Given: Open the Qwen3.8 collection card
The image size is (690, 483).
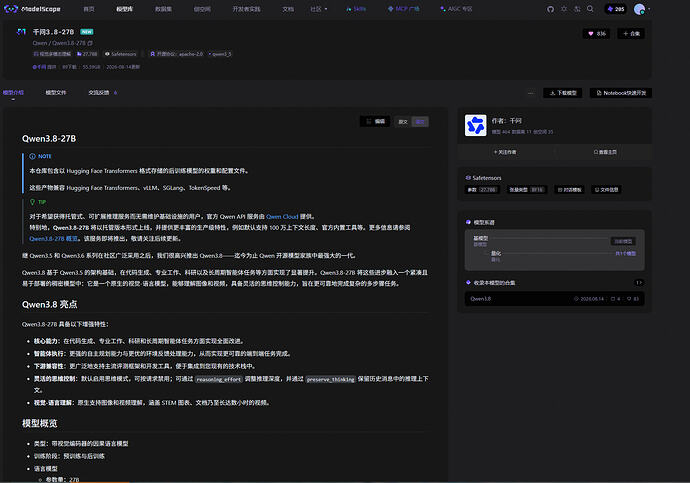Looking at the screenshot, I should tap(554, 299).
